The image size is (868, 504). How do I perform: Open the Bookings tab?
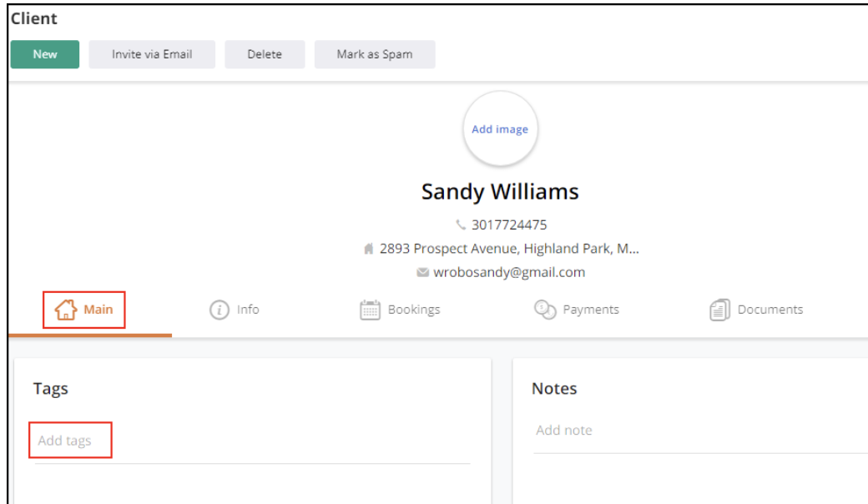(x=400, y=310)
